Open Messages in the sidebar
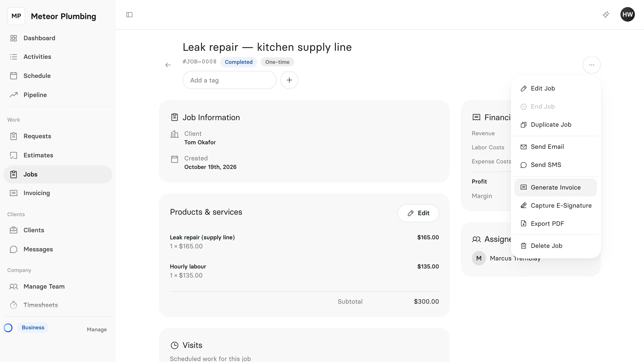This screenshot has height=362, width=644. 58,249
